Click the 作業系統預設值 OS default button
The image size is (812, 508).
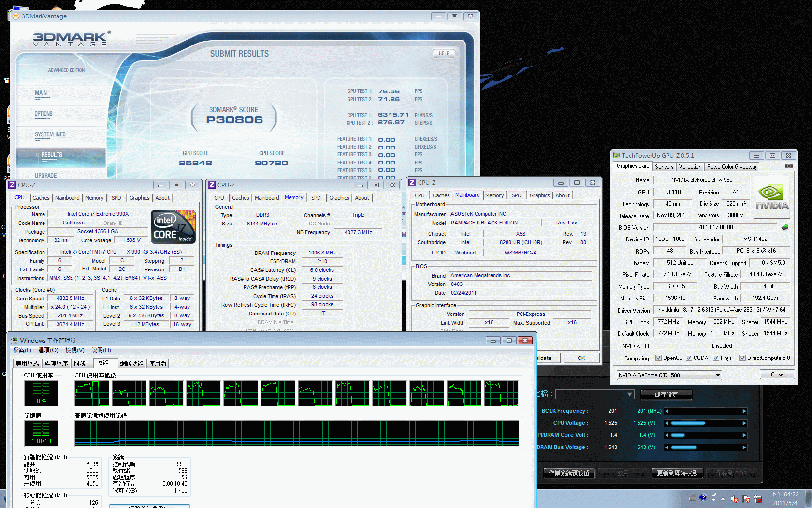[x=569, y=473]
